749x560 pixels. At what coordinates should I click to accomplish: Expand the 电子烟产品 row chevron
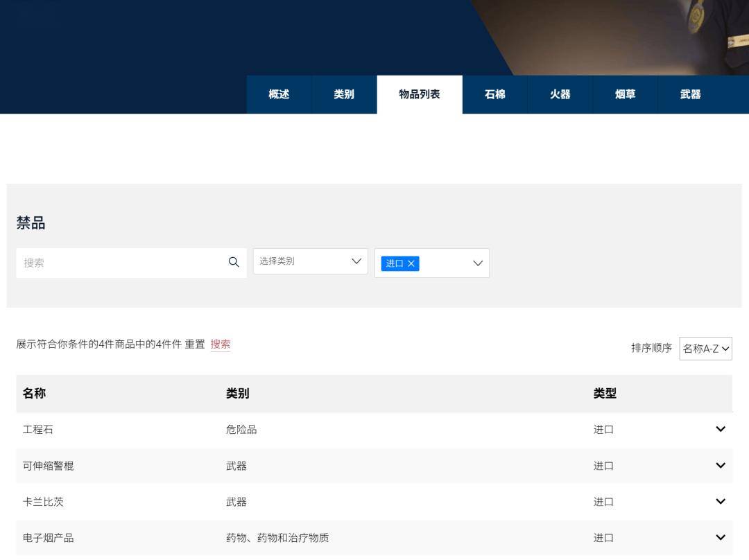coord(720,537)
